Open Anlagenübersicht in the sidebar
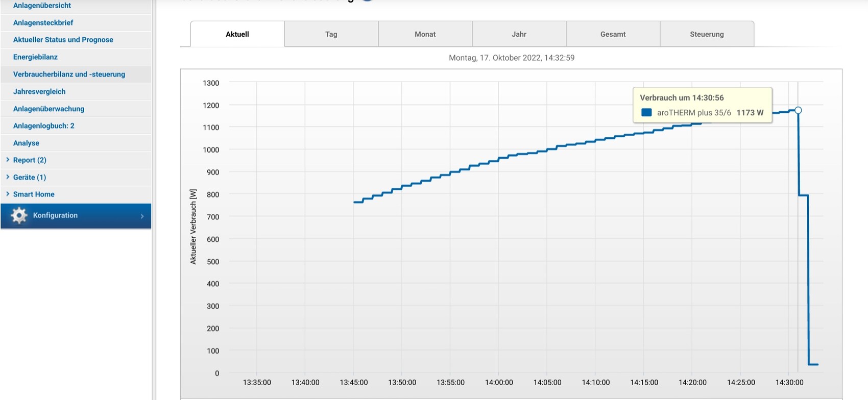Screen dimensions: 868x400 (x=42, y=6)
